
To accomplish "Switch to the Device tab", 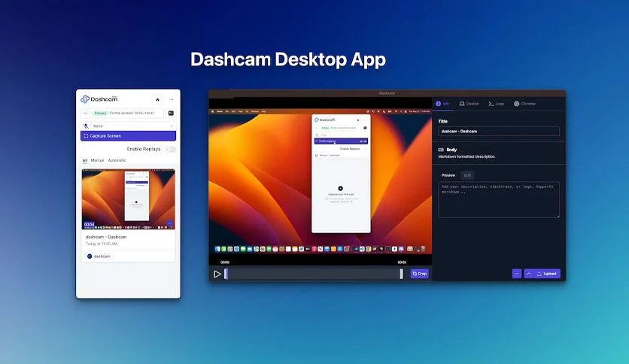I will 469,104.
